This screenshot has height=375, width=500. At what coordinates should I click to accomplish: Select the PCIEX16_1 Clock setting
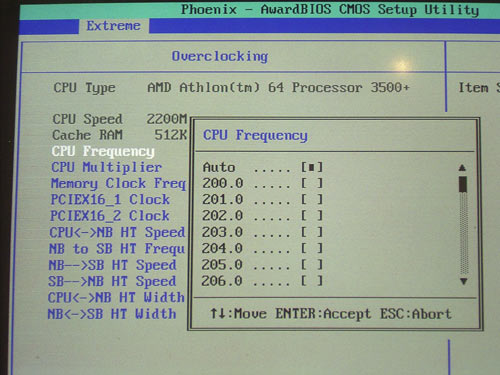pyautogui.click(x=110, y=200)
